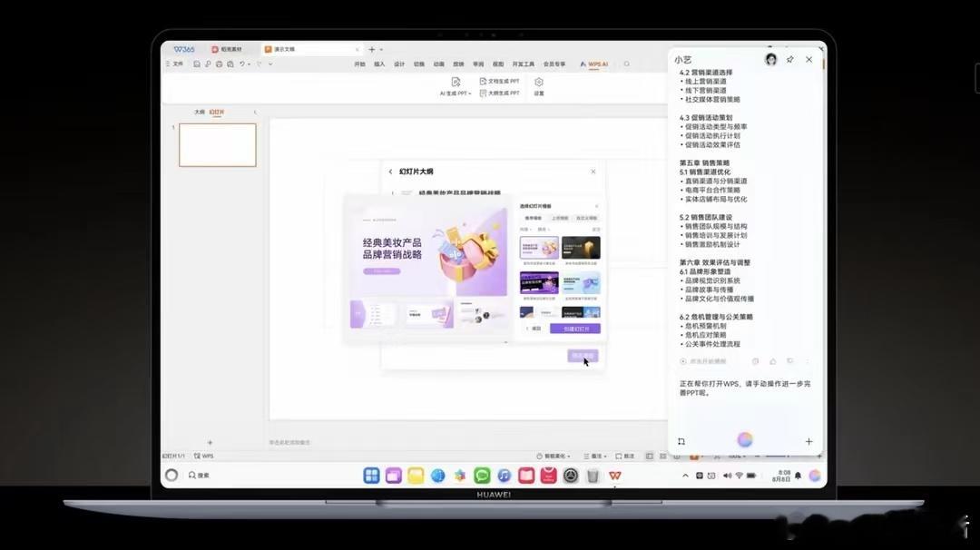This screenshot has width=980, height=550.
Task: Click the print icon in quick access toolbar
Action: [219, 64]
